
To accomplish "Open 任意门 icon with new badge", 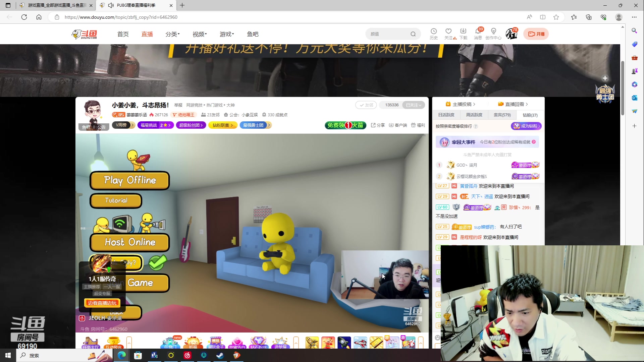I will tap(171, 343).
